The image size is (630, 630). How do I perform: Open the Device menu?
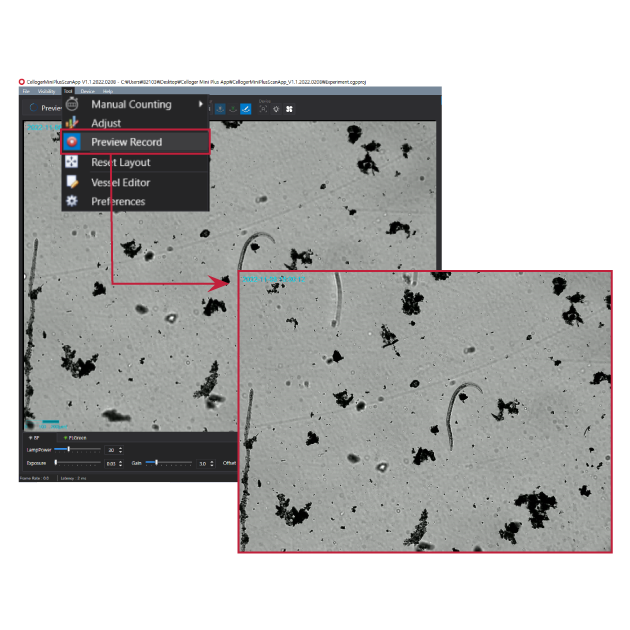pos(87,91)
